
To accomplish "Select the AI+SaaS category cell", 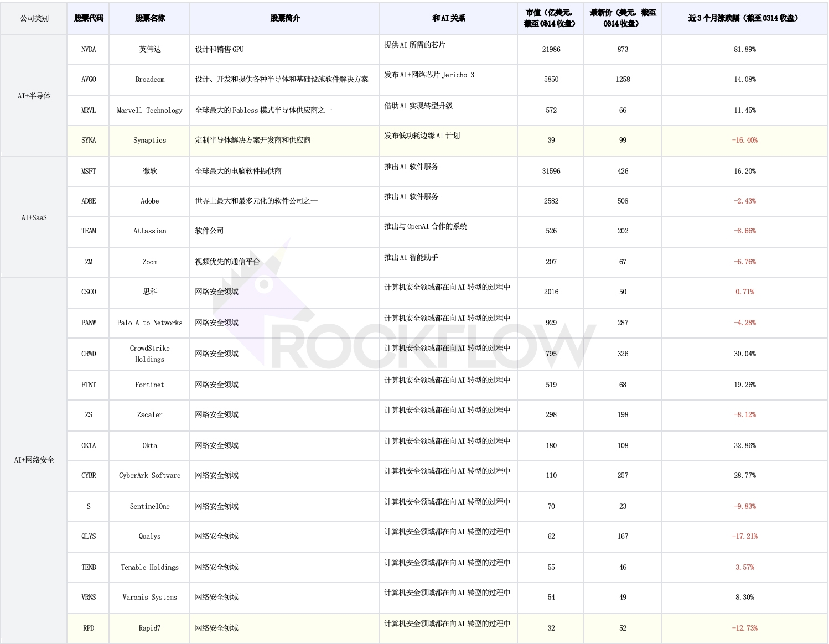I will [x=34, y=217].
